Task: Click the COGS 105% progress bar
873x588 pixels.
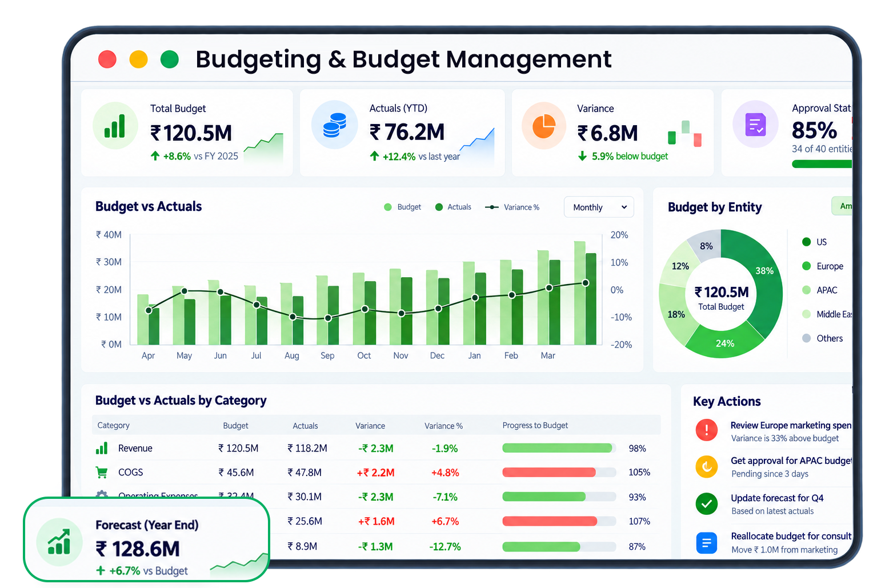Action: [x=559, y=472]
